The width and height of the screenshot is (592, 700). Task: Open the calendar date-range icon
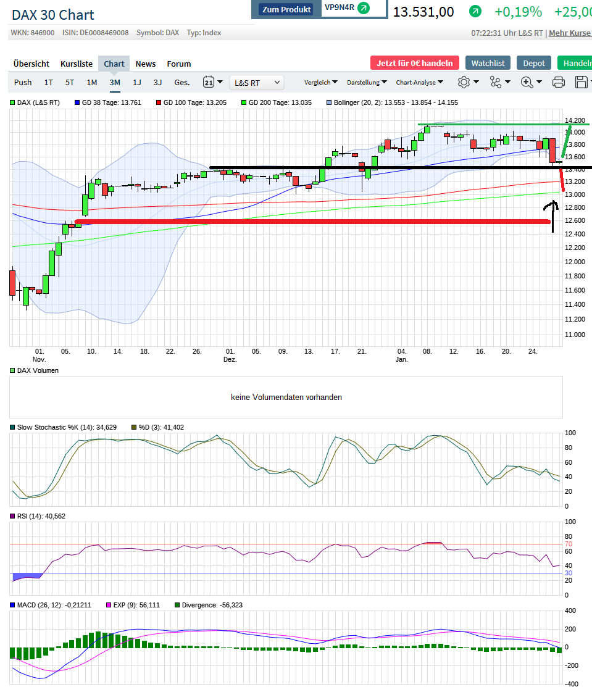[x=209, y=81]
